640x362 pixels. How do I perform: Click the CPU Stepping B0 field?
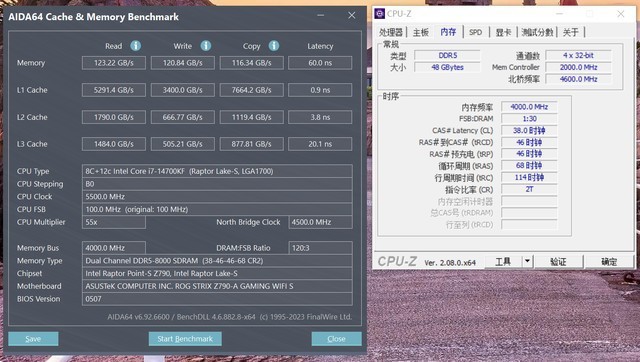217,184
